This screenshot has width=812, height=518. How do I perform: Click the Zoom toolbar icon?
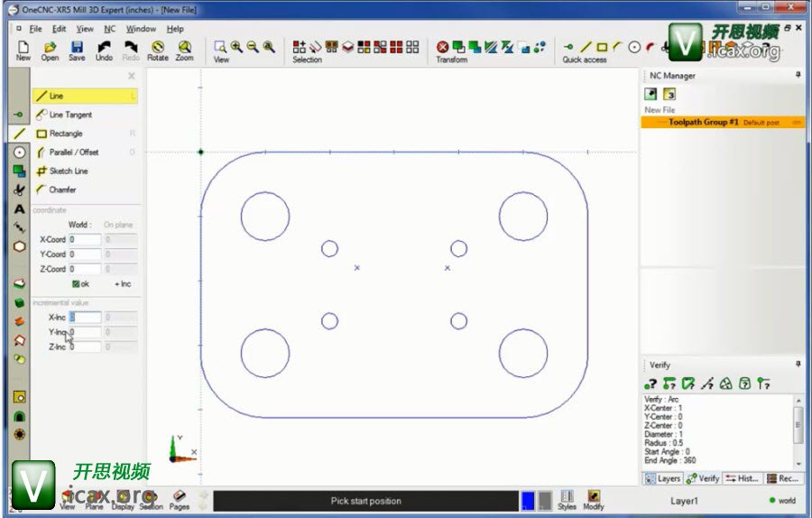click(184, 51)
